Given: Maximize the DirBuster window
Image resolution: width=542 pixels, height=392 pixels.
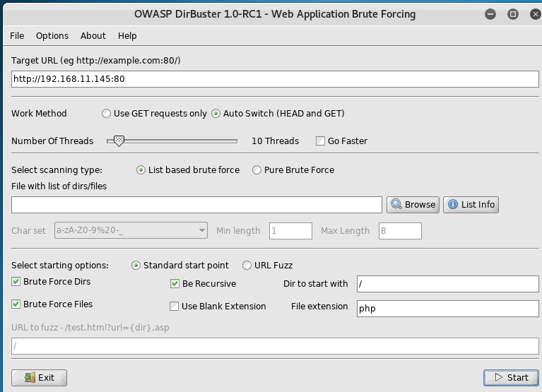Looking at the screenshot, I should pyautogui.click(x=513, y=14).
